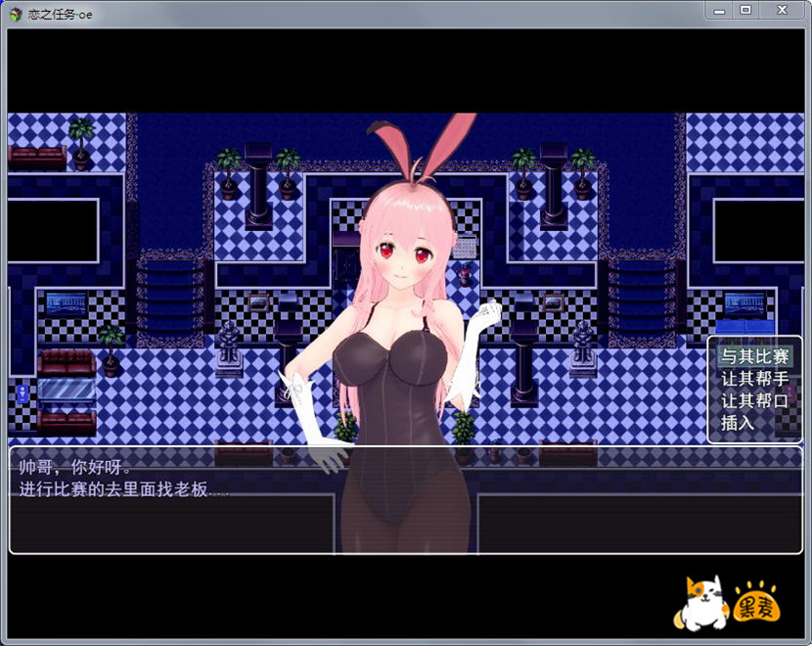This screenshot has height=646, width=812.
Task: Click the small blue NPC at left edge
Action: (22, 394)
